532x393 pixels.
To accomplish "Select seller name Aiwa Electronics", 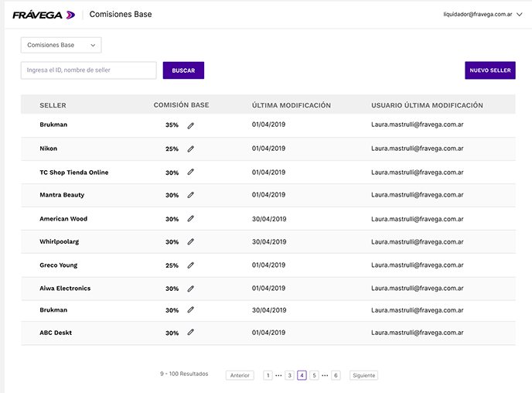I will (65, 288).
